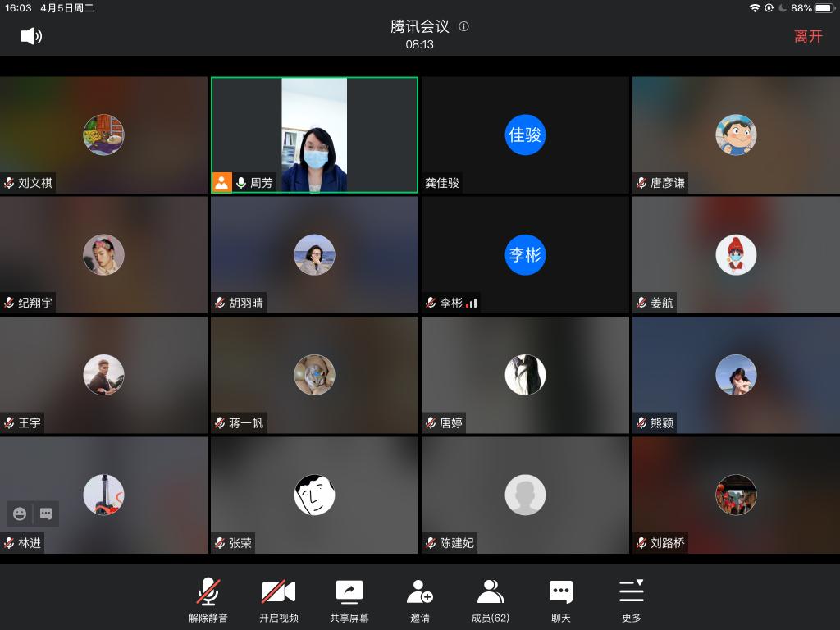Tap the battery indicator in the status bar

click(823, 9)
